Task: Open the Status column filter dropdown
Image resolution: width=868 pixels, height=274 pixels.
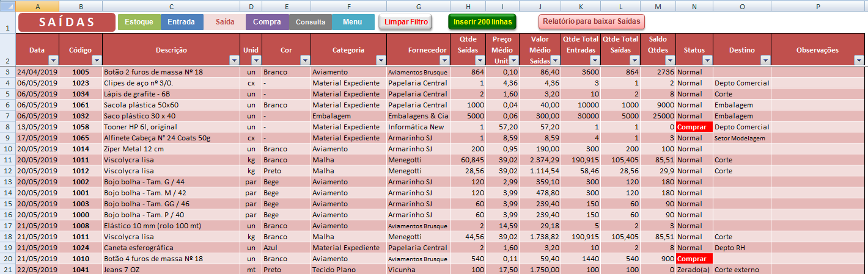Action: [x=707, y=60]
